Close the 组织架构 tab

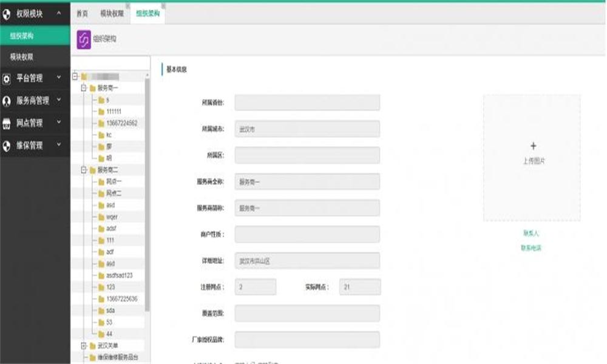[x=163, y=5]
